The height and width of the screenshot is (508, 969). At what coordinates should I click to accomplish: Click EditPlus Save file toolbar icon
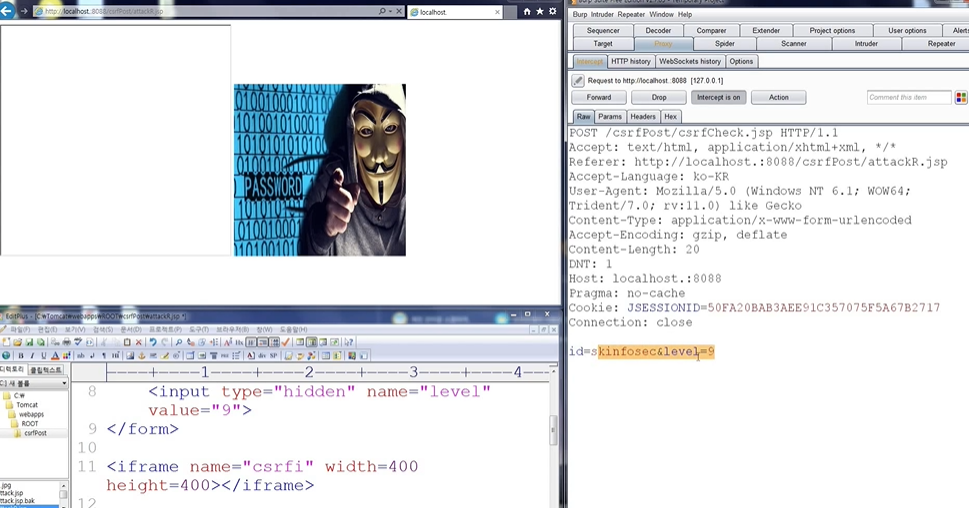pos(29,342)
